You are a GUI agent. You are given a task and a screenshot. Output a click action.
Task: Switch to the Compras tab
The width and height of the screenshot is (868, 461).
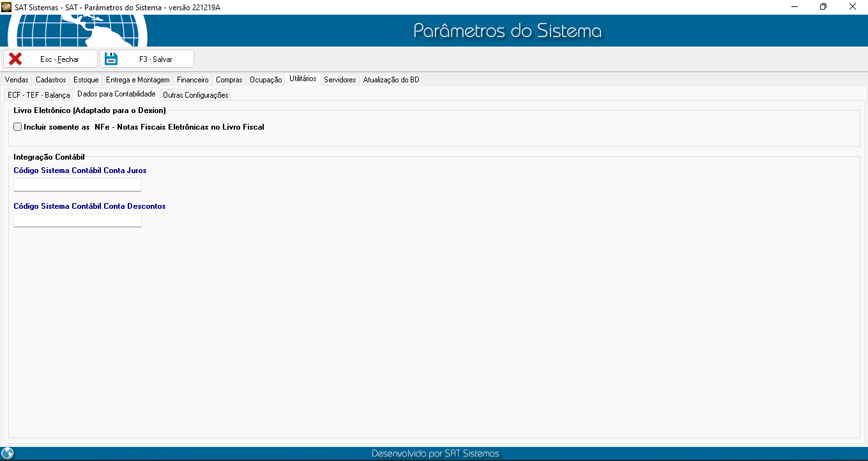coord(229,80)
